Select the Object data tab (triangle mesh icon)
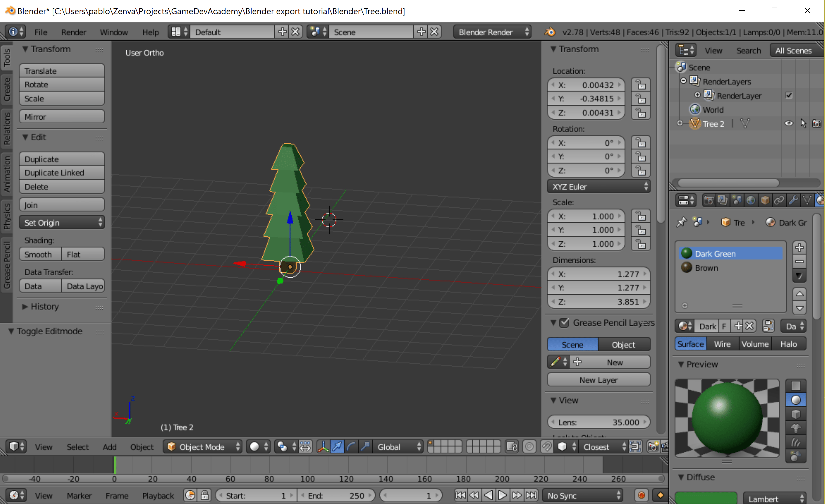The height and width of the screenshot is (504, 825). [807, 201]
